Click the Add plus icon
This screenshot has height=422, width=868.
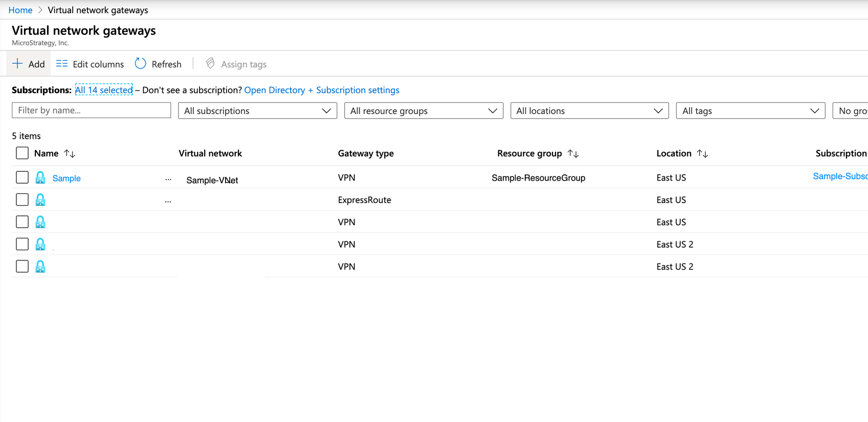17,63
